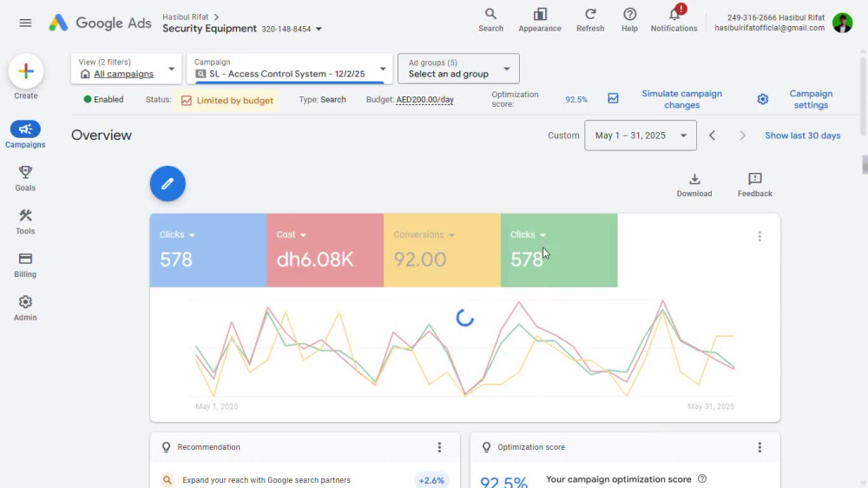Viewport: 868px width, 488px height.
Task: Click the Campaign settings gear icon
Action: (763, 99)
